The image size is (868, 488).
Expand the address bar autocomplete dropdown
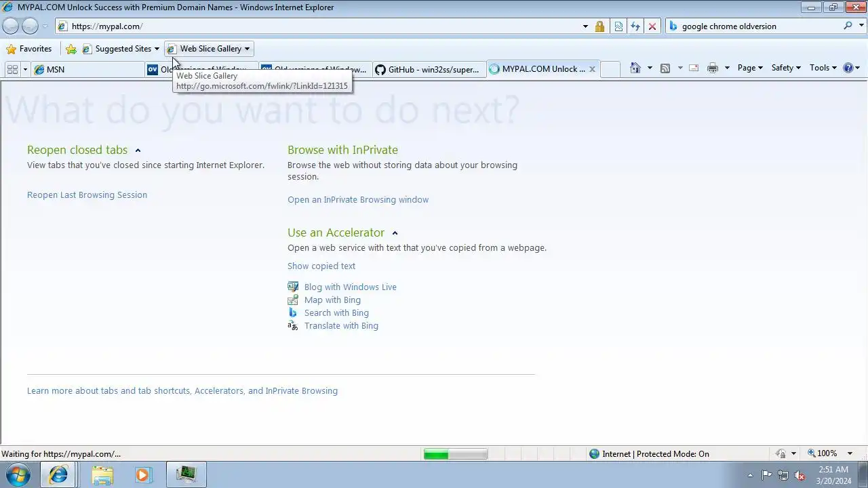pyautogui.click(x=585, y=26)
